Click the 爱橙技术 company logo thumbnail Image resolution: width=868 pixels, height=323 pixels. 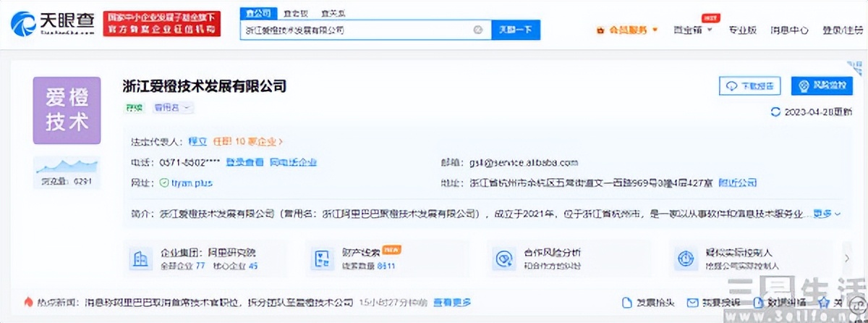67,110
